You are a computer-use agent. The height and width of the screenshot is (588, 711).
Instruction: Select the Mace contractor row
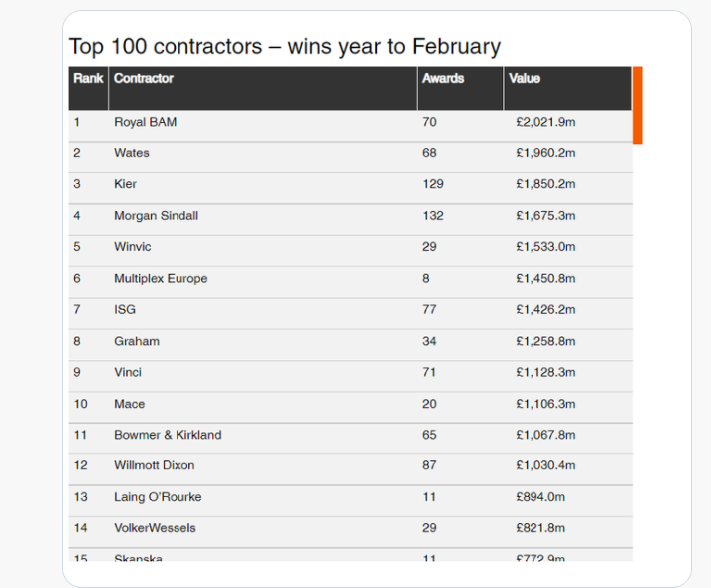(x=130, y=404)
